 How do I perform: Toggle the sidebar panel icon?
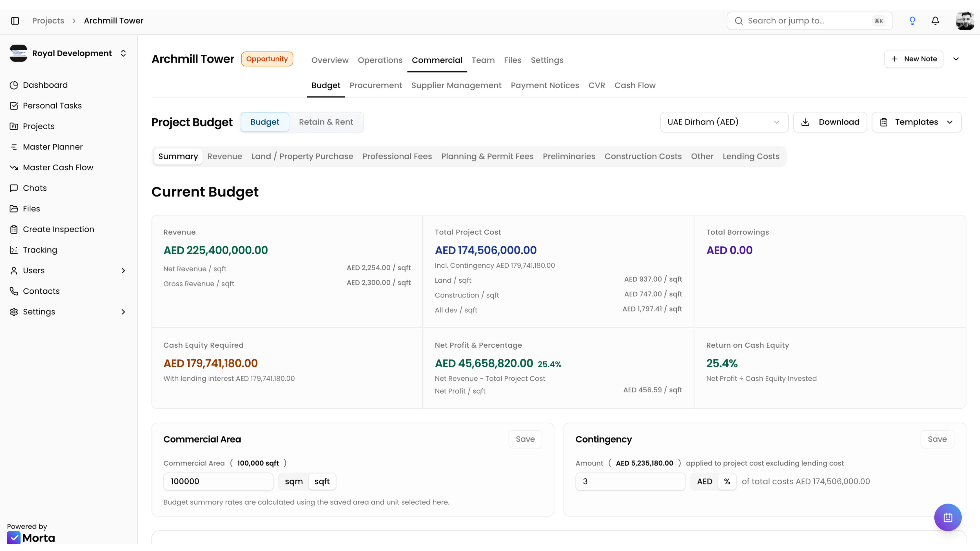[15, 20]
